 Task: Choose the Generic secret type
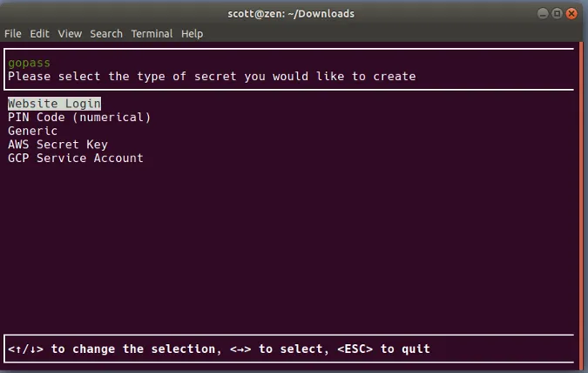coord(32,131)
